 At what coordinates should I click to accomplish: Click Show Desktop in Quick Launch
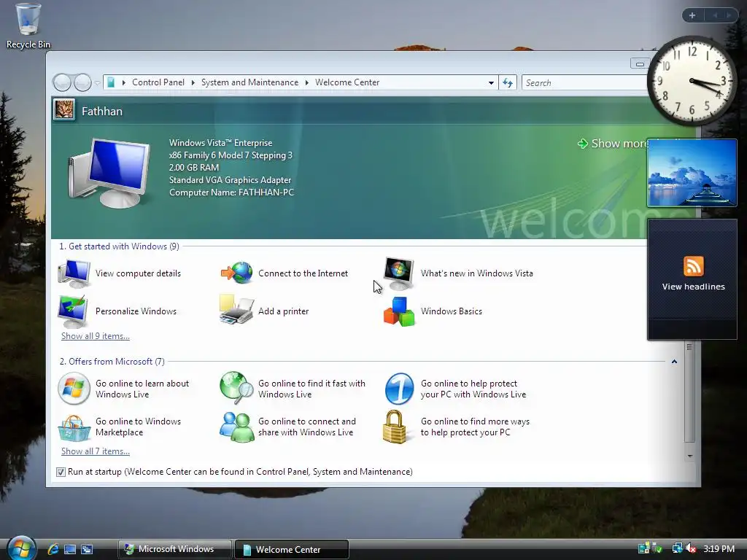[x=70, y=550]
